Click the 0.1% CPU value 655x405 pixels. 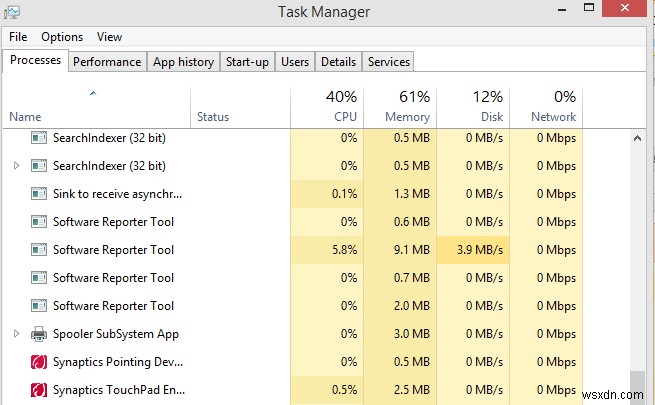(x=345, y=194)
